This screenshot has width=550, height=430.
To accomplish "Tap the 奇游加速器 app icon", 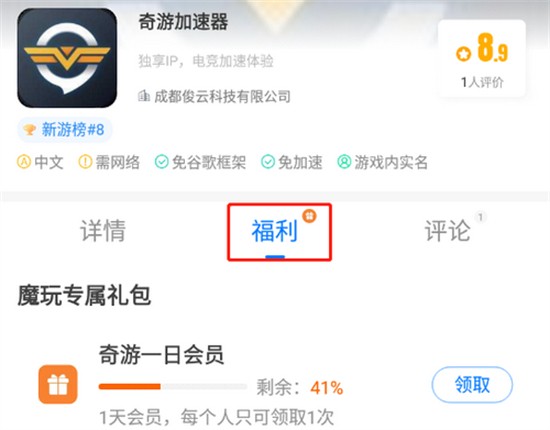I will (67, 58).
